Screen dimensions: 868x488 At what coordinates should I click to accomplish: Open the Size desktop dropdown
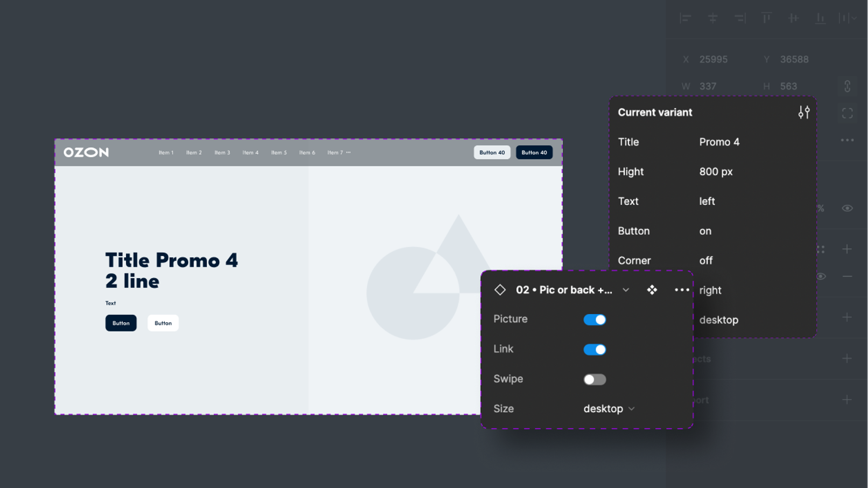click(609, 409)
